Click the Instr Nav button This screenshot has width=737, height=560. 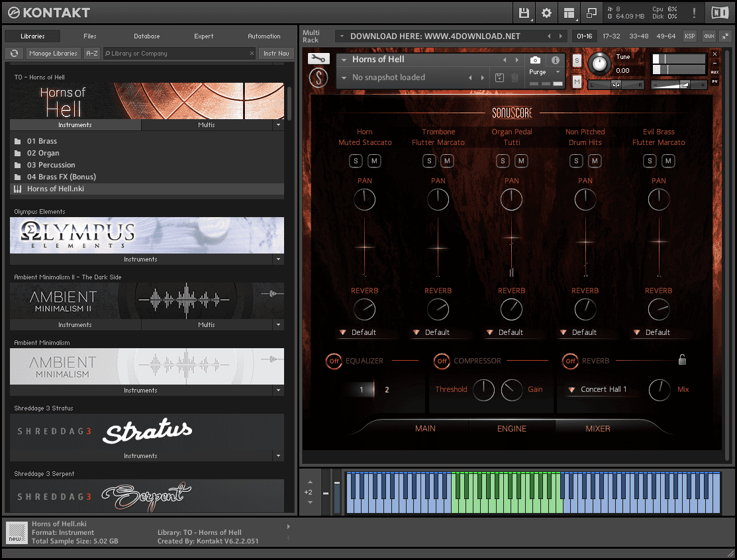[276, 53]
